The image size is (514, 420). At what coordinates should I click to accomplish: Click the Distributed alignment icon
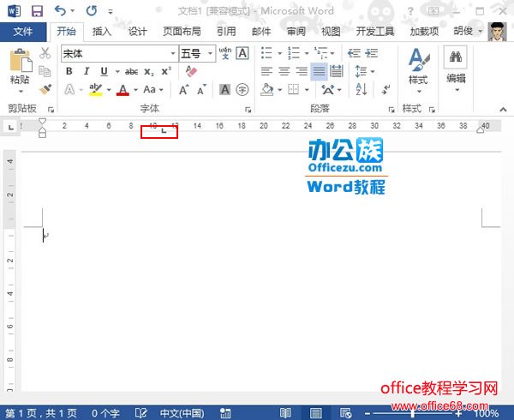click(x=337, y=71)
